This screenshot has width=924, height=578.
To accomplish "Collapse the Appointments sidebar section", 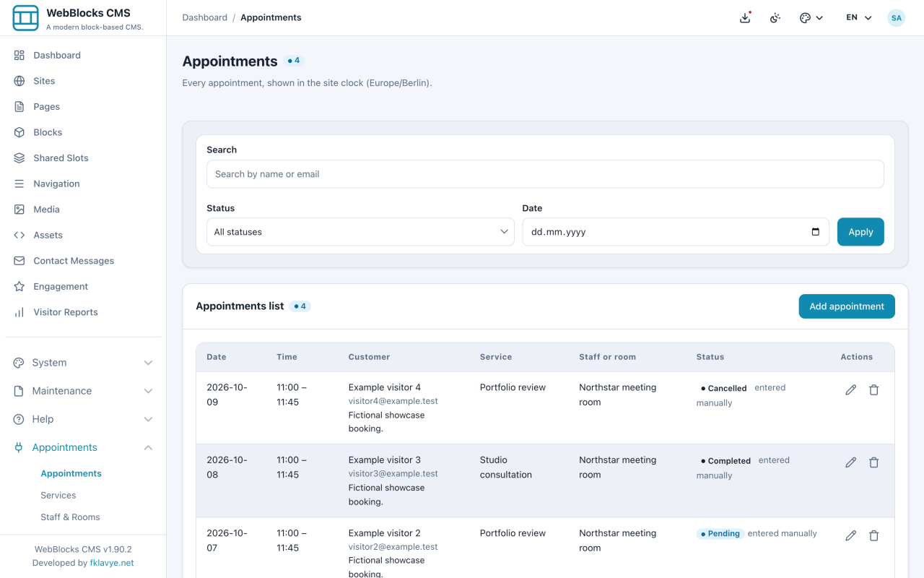I will point(83,447).
